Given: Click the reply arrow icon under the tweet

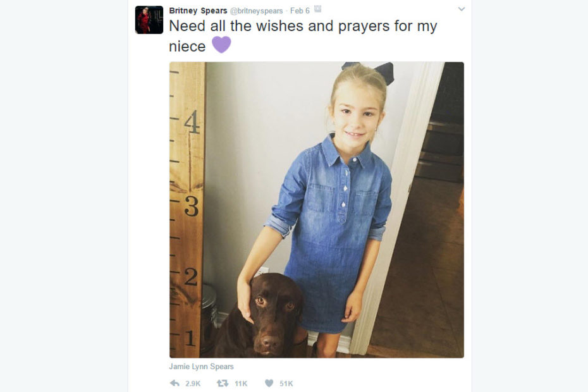Looking at the screenshot, I should (x=175, y=383).
